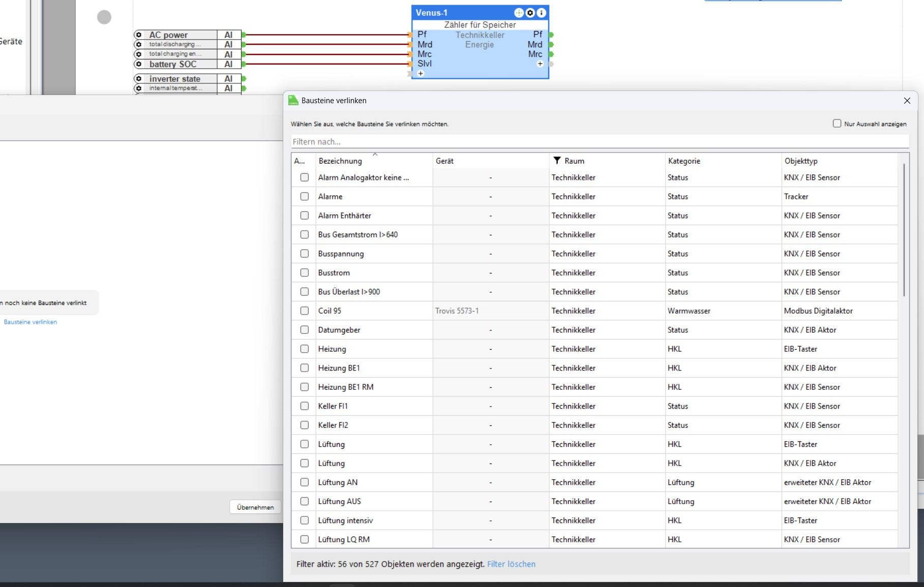Select the Bus Gesamtstrom I>640 entry
924x587 pixels.
pyautogui.click(x=358, y=234)
